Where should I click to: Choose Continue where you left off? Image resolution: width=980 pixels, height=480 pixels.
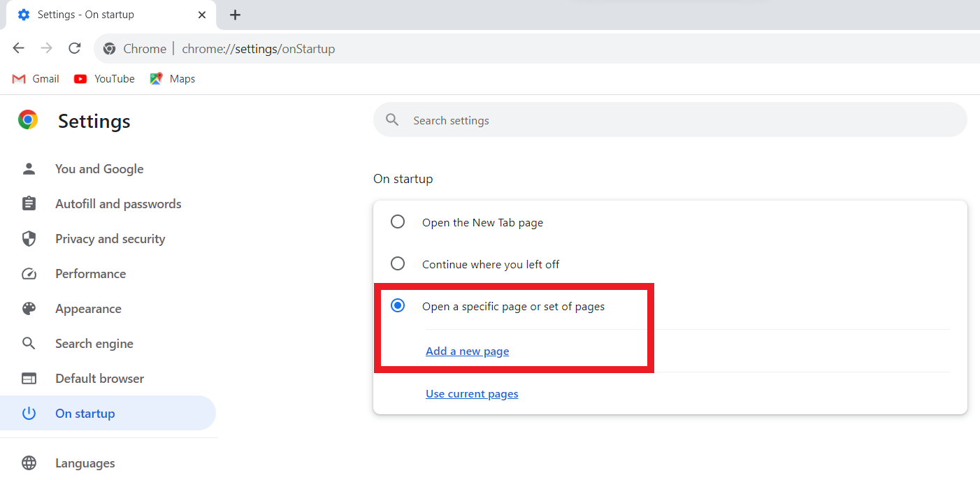pyautogui.click(x=398, y=263)
